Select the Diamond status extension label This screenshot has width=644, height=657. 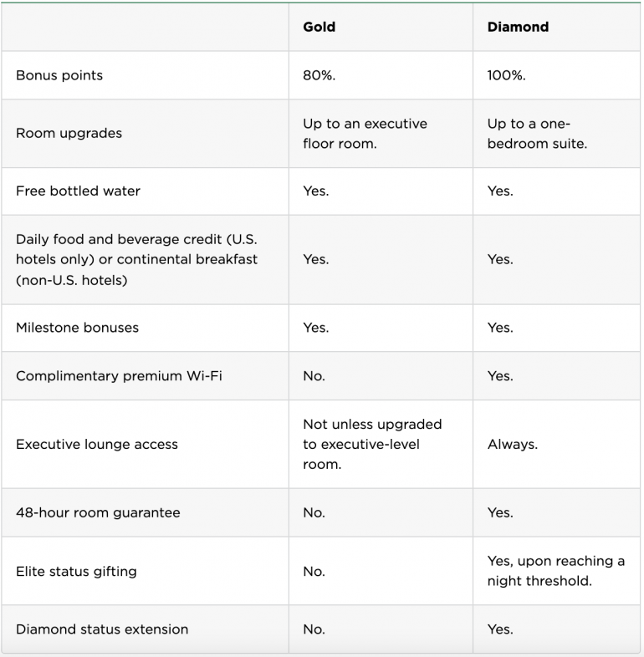click(x=102, y=629)
